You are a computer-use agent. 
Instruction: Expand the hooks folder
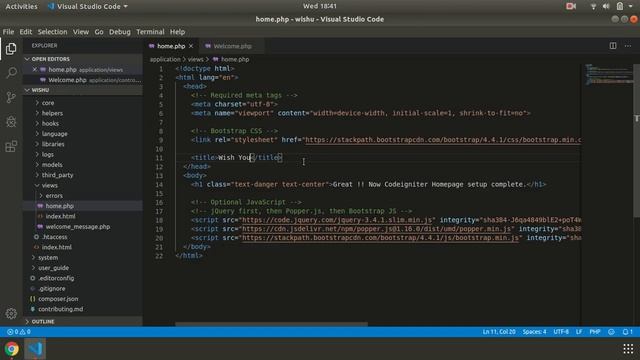[x=50, y=123]
